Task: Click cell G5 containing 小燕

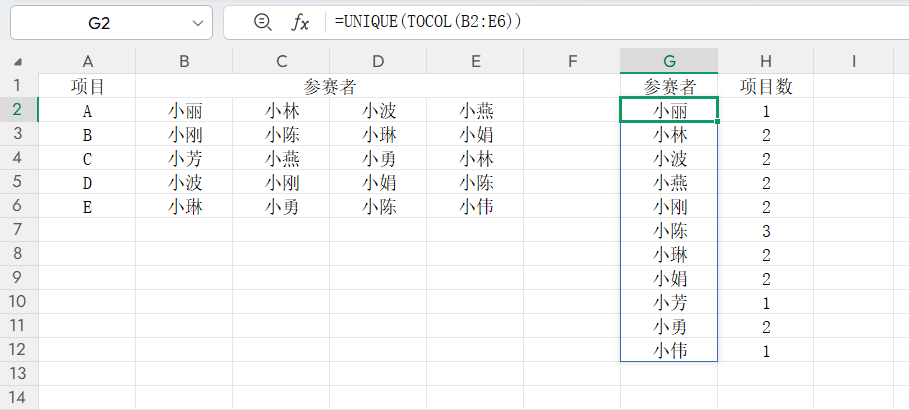Action: (669, 183)
